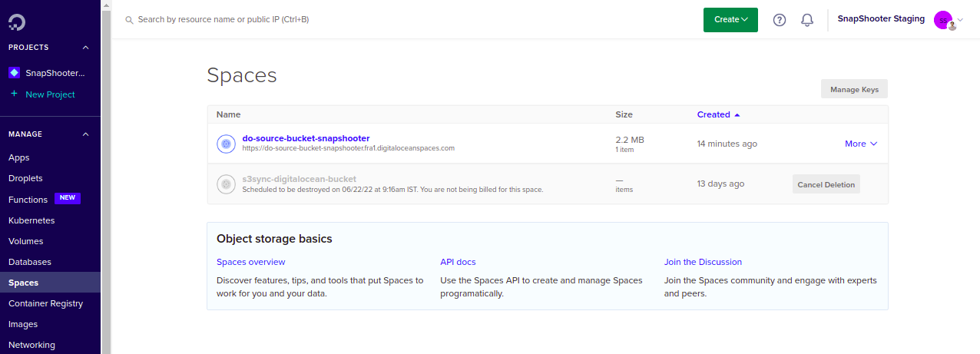Image resolution: width=980 pixels, height=354 pixels.
Task: Open Droplets in the sidebar
Action: tap(25, 178)
